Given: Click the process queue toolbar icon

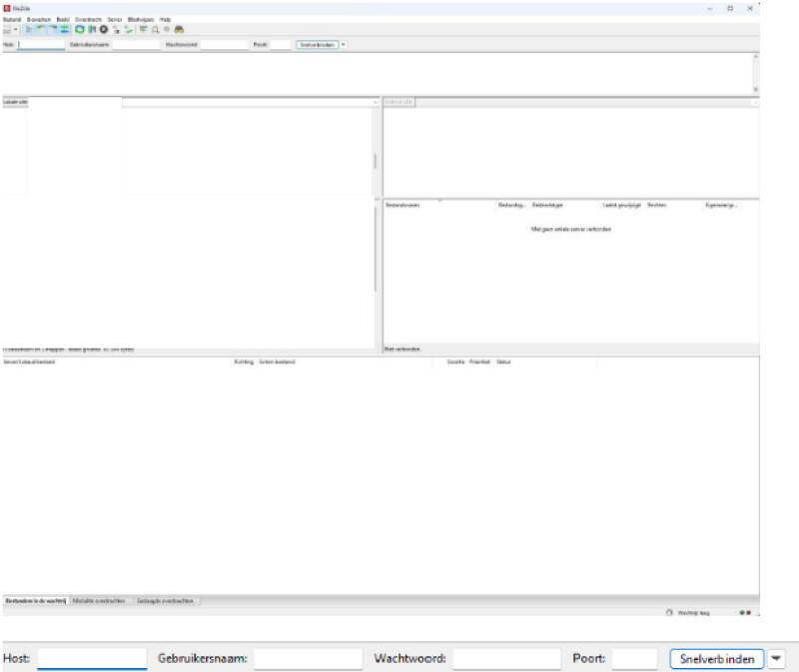Looking at the screenshot, I should (x=92, y=30).
